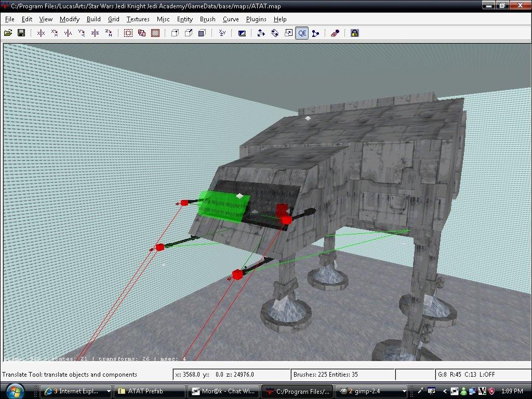Image resolution: width=532 pixels, height=399 pixels.
Task: Toggle the QE clipper mode button
Action: click(302, 33)
